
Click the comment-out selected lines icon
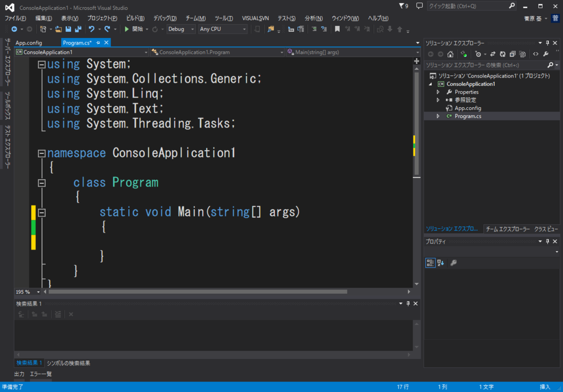(x=314, y=29)
